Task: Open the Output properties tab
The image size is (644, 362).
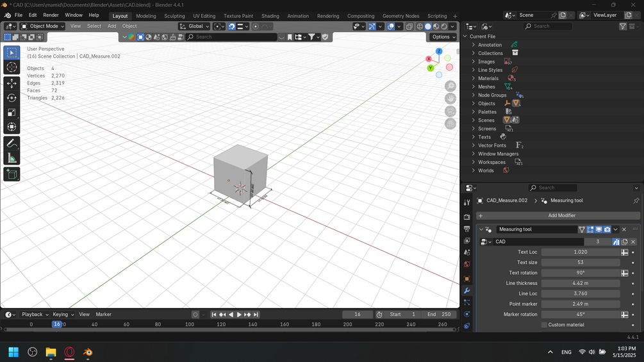Action: tap(466, 229)
